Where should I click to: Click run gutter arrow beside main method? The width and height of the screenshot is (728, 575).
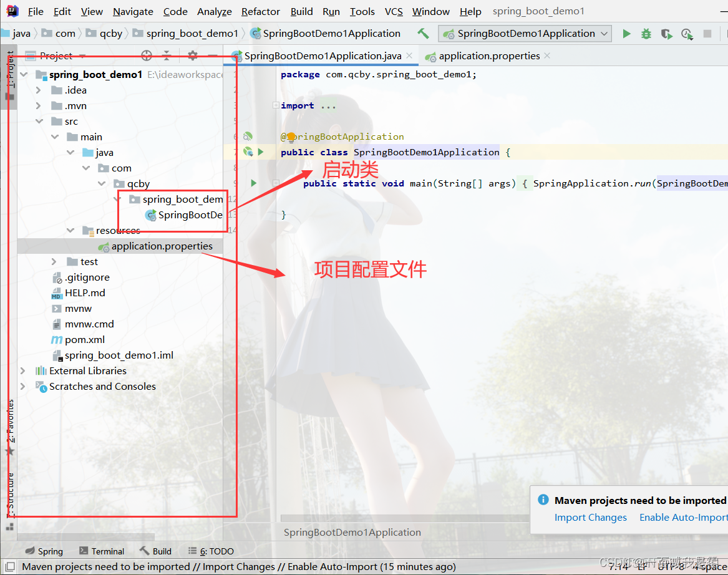[253, 183]
